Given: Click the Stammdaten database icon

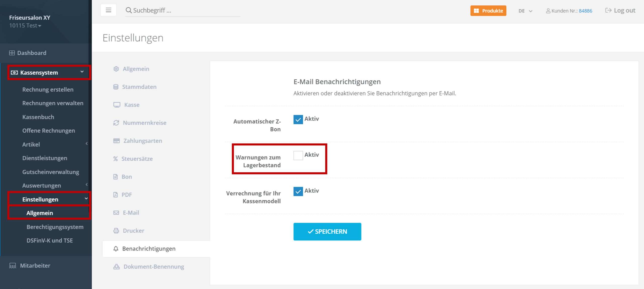Looking at the screenshot, I should pyautogui.click(x=116, y=87).
